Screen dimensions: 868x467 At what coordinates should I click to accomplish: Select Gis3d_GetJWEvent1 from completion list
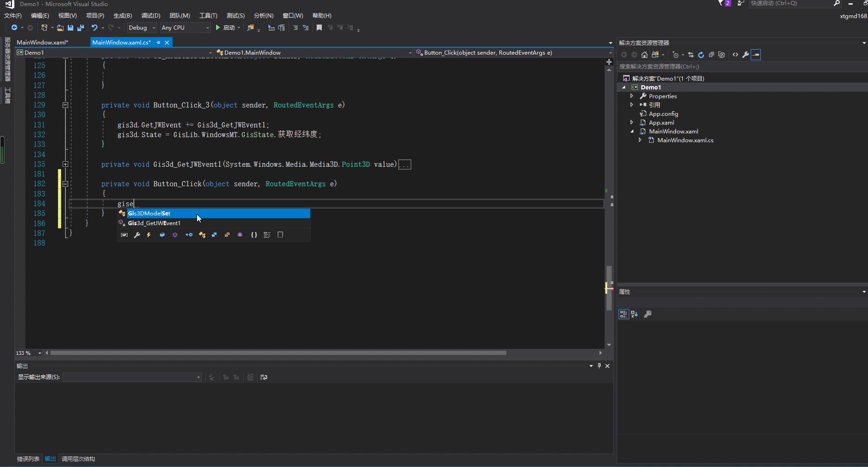point(154,223)
